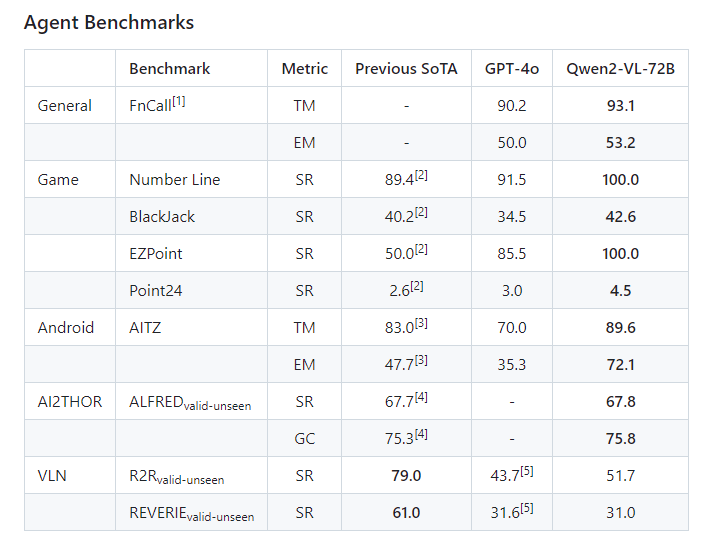The height and width of the screenshot is (543, 716).
Task: Open footnote 2 next to 40.2
Action: (x=421, y=213)
